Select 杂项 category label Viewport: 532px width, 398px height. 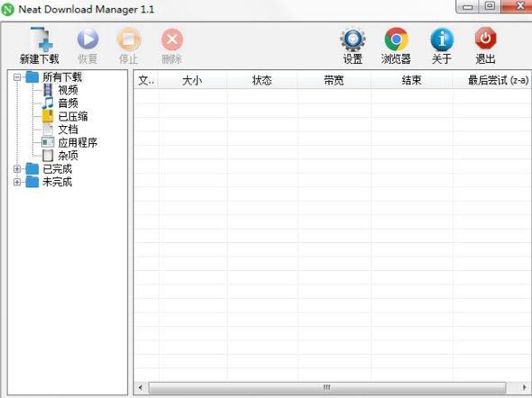click(x=68, y=156)
